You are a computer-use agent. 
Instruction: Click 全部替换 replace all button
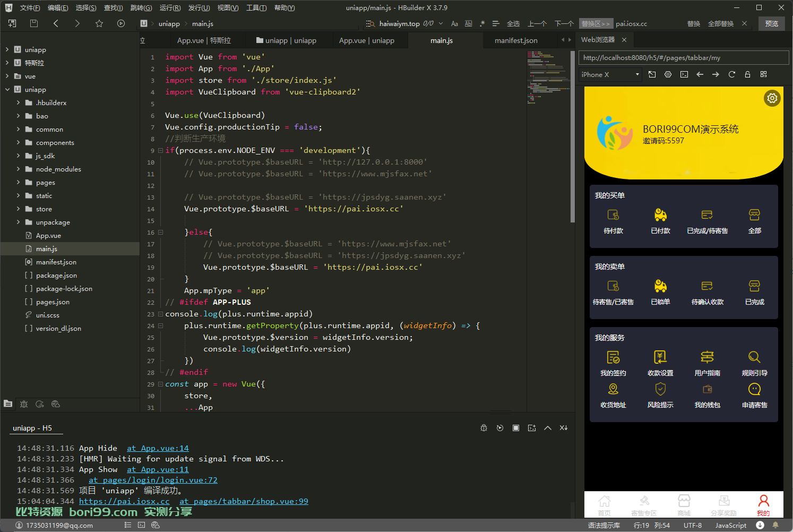(x=721, y=23)
